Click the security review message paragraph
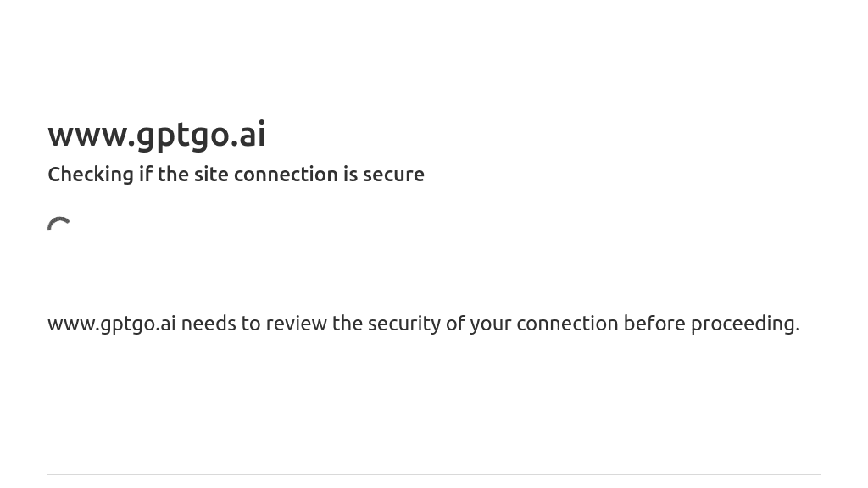The height and width of the screenshot is (488, 868). click(423, 324)
